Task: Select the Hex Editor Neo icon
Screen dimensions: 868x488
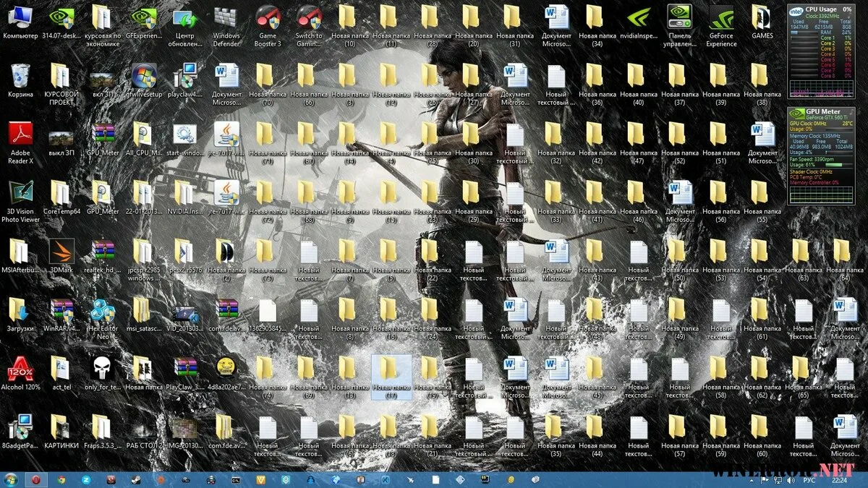Action: point(103,311)
